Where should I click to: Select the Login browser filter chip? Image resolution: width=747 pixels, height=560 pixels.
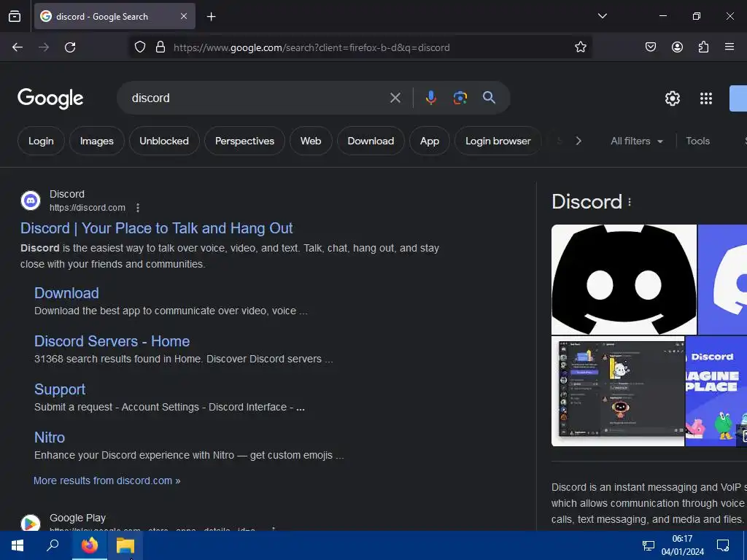[x=498, y=141]
